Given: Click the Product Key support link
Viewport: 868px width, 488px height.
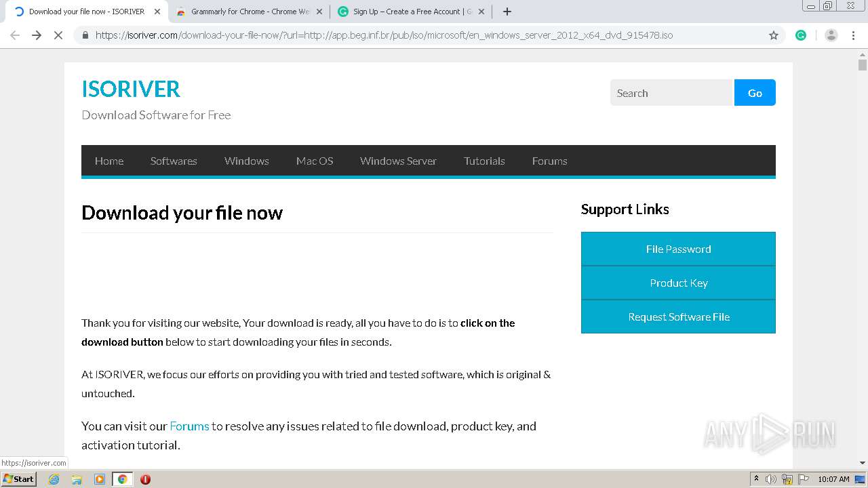Looking at the screenshot, I should 678,283.
